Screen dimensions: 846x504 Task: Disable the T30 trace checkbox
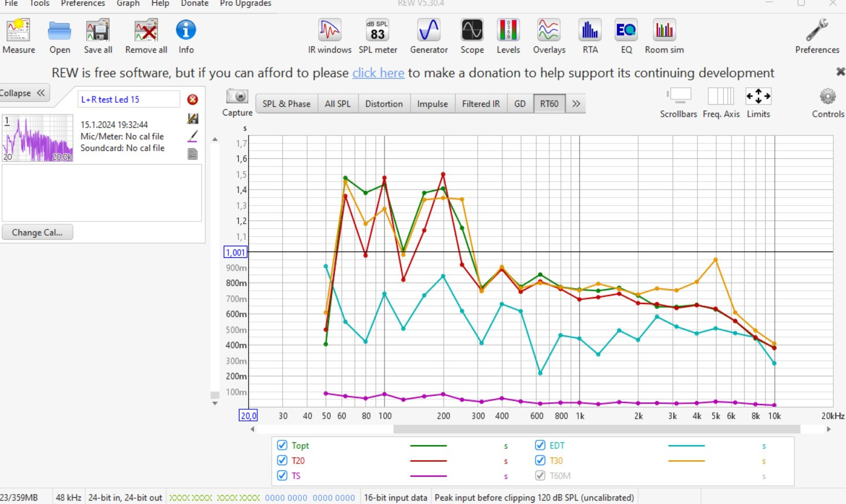[540, 460]
